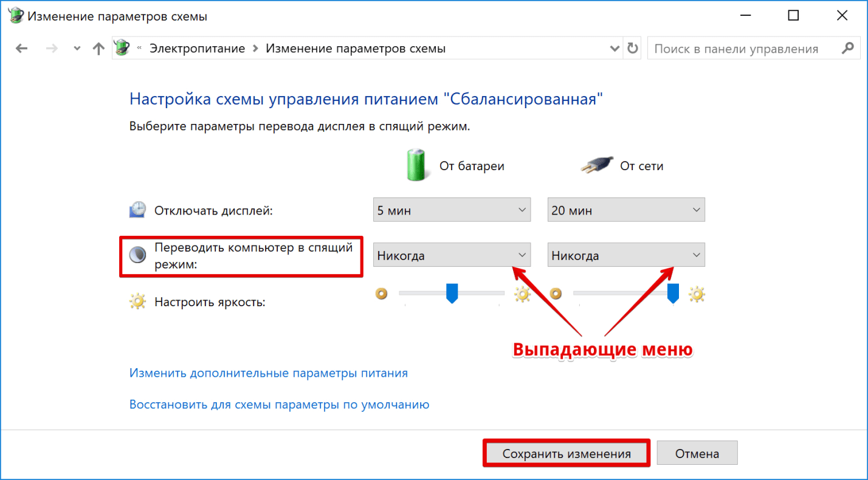This screenshot has height=480, width=868.
Task: Focus the Поиск в панели управления field
Action: [742, 49]
